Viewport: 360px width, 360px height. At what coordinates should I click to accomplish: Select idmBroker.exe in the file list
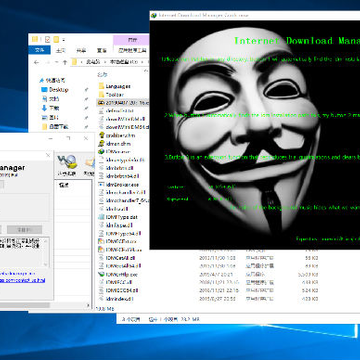(x=122, y=184)
